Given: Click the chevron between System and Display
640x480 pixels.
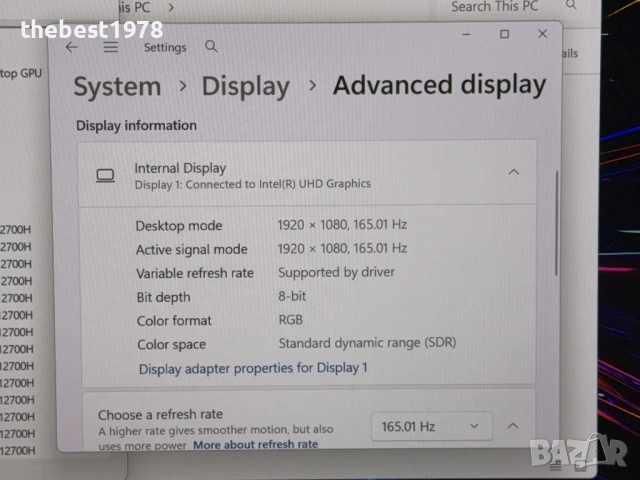Looking at the screenshot, I should (181, 86).
